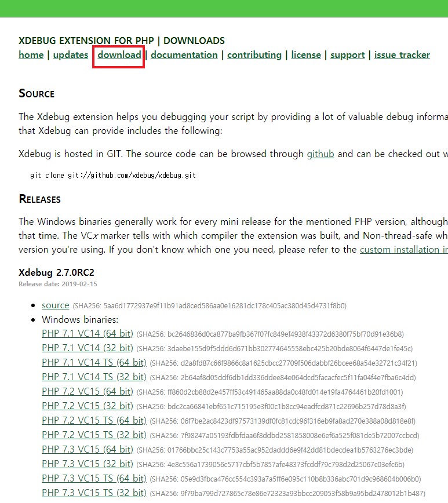Image resolution: width=448 pixels, height=503 pixels.
Task: Click the SHA256 hash starting 06f7be2ac8
Action: click(x=283, y=421)
